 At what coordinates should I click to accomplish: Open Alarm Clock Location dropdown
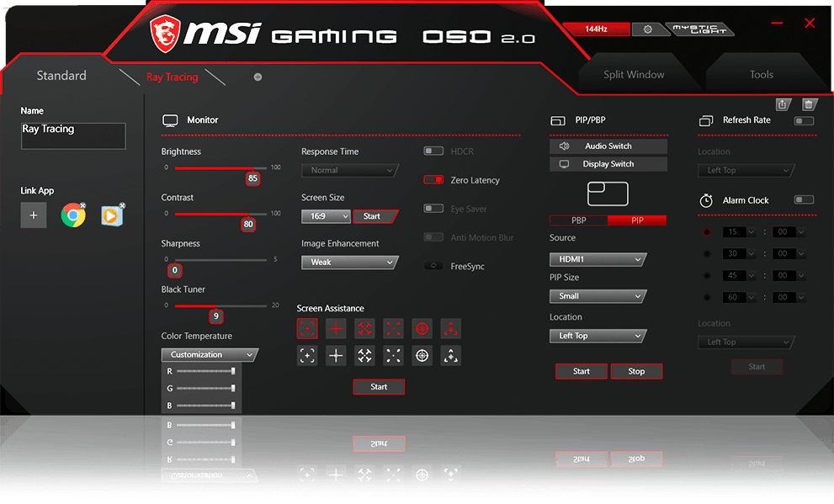[x=746, y=342]
